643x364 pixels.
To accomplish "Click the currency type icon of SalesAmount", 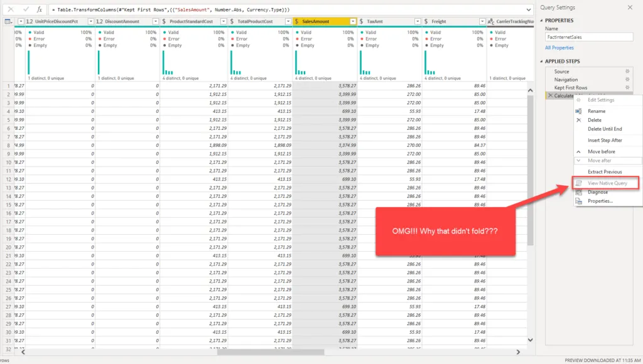I will coord(297,21).
